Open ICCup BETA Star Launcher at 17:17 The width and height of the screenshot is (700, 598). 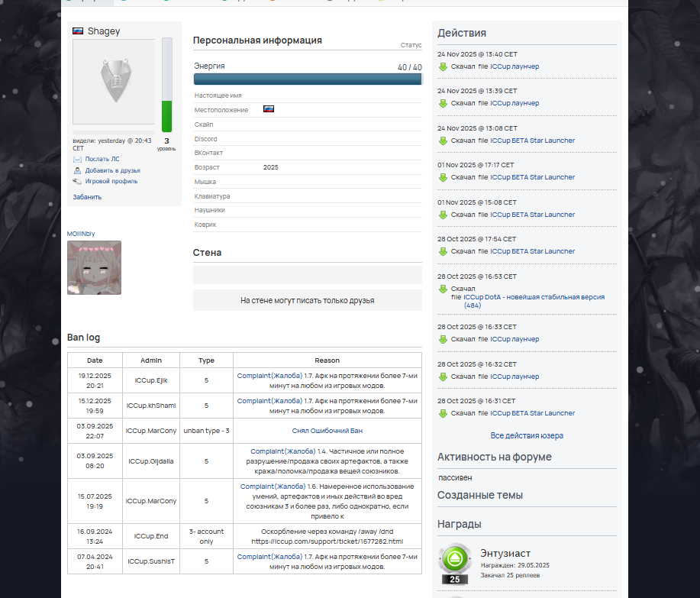tap(532, 177)
